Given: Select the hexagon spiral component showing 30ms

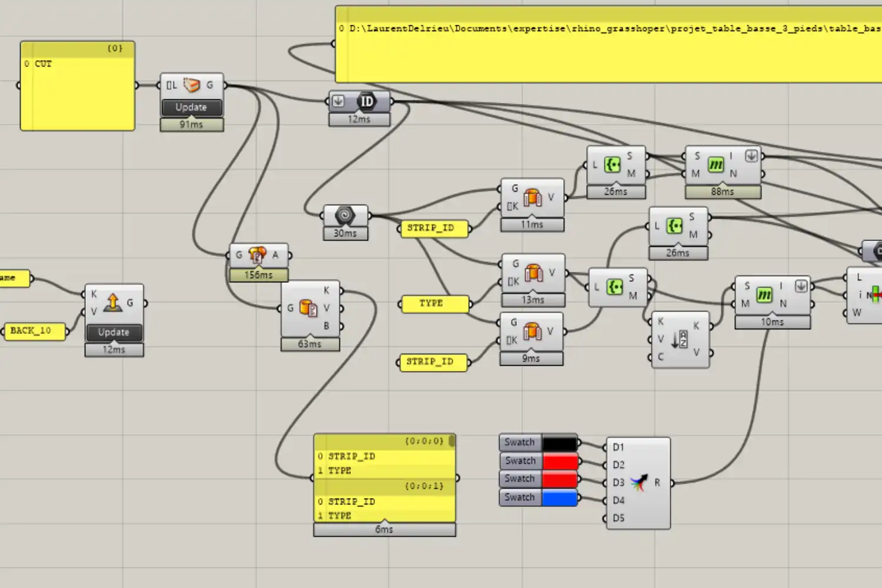Looking at the screenshot, I should (345, 215).
